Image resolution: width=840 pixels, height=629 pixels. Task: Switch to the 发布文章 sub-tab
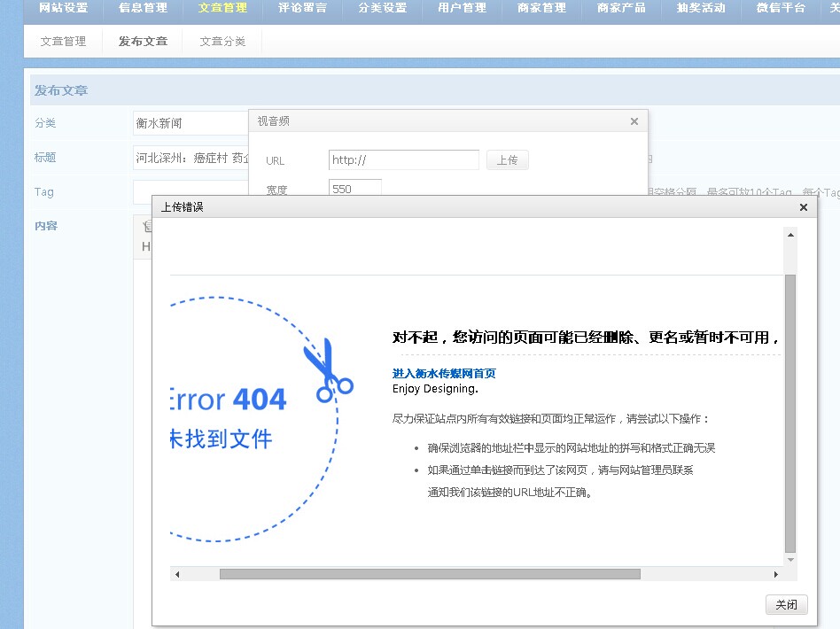coord(143,42)
